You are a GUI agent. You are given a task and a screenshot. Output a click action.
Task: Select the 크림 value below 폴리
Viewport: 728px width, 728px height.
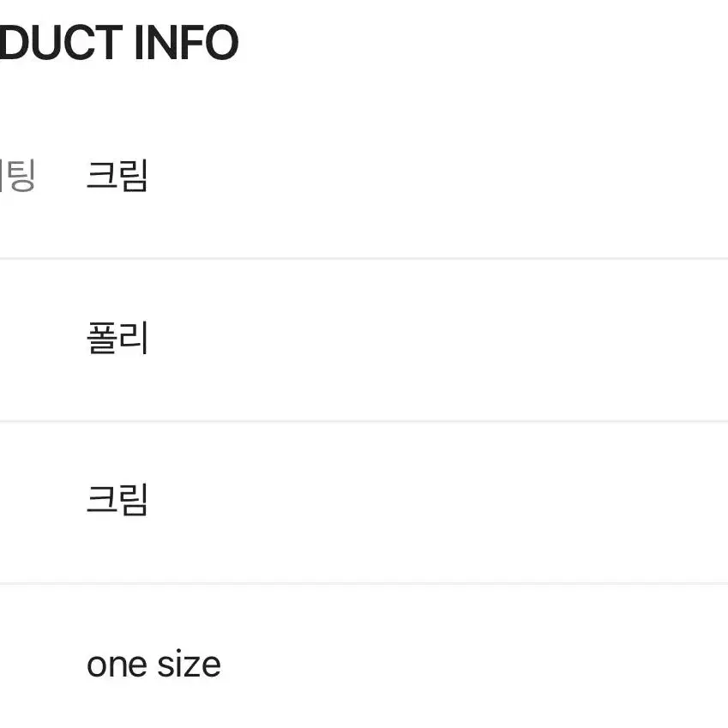point(117,500)
